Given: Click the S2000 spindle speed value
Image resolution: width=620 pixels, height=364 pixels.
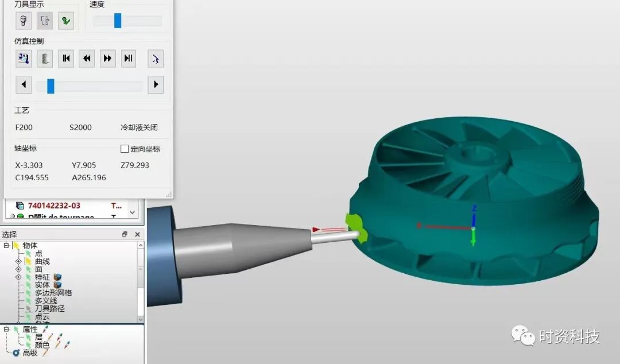Looking at the screenshot, I should tap(80, 127).
